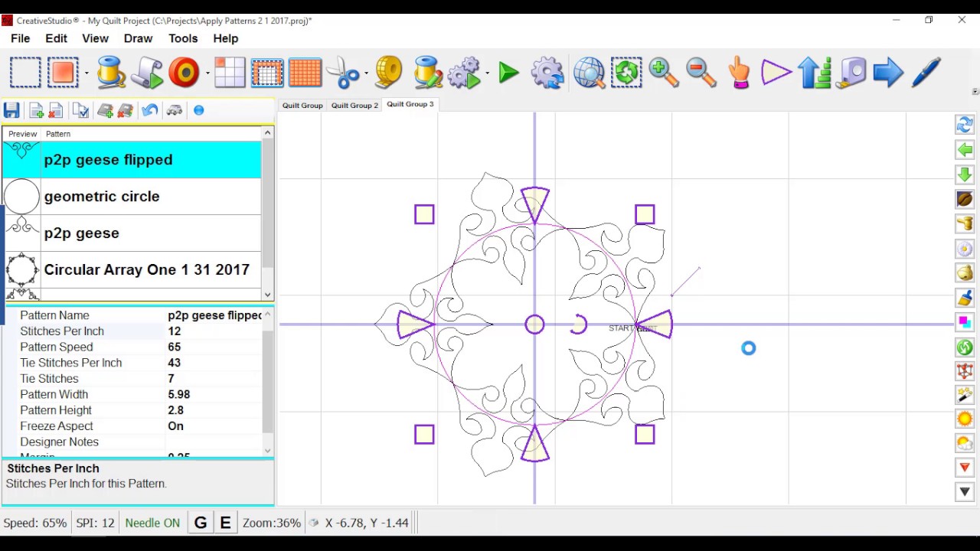This screenshot has height=551, width=980.
Task: Select the pointing hand pan tool
Action: 739,73
